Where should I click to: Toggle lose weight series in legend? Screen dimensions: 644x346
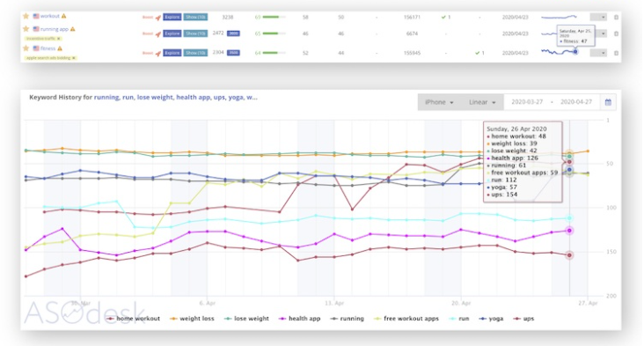point(246,319)
